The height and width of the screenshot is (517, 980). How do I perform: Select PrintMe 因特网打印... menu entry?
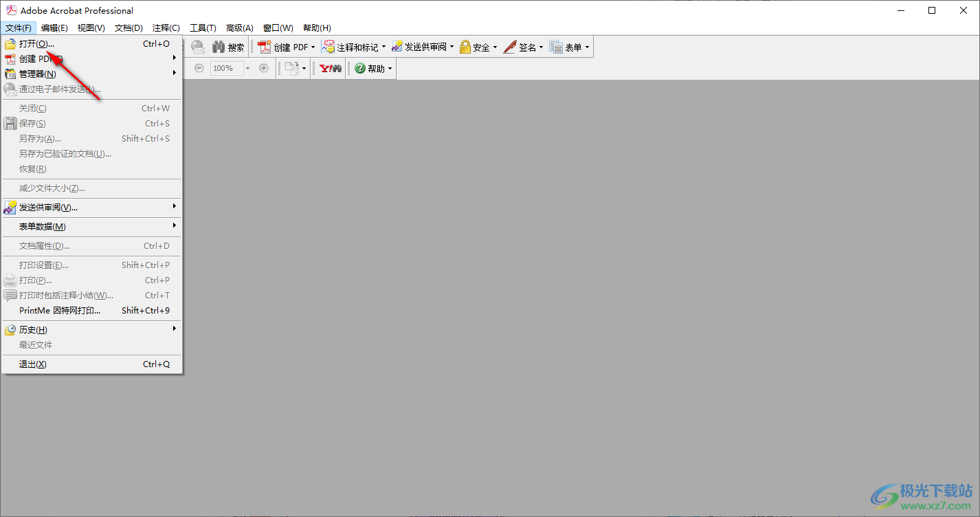92,310
